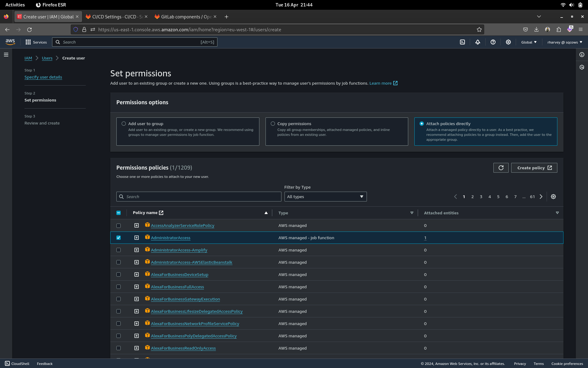Navigate to page 2 of policies
The height and width of the screenshot is (368, 588).
click(473, 196)
